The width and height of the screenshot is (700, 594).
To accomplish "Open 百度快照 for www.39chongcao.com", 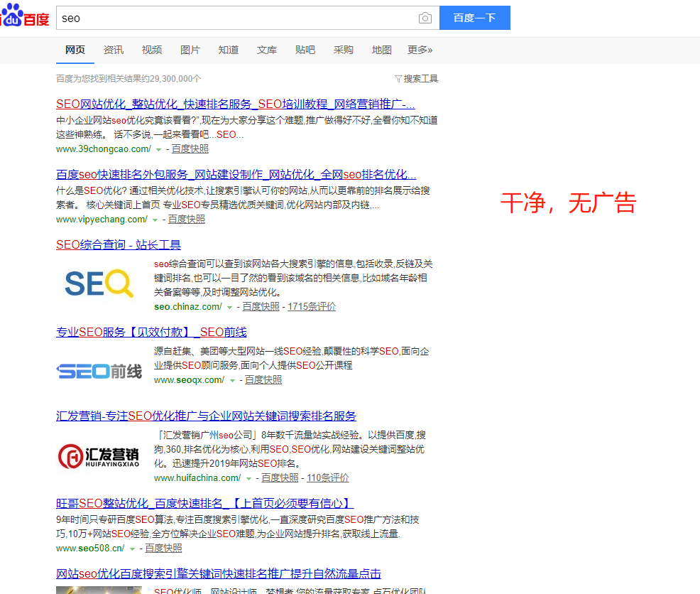I will (x=190, y=148).
